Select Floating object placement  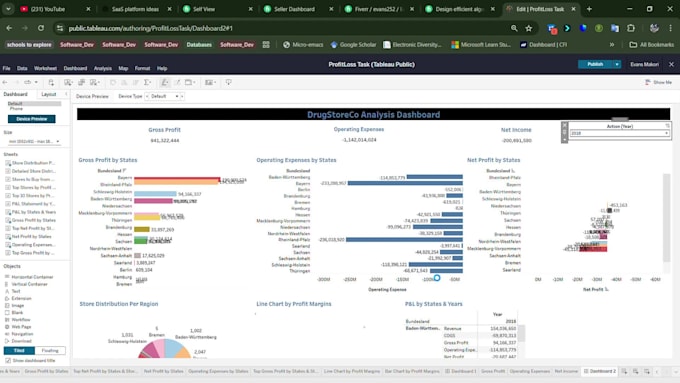tap(50, 350)
